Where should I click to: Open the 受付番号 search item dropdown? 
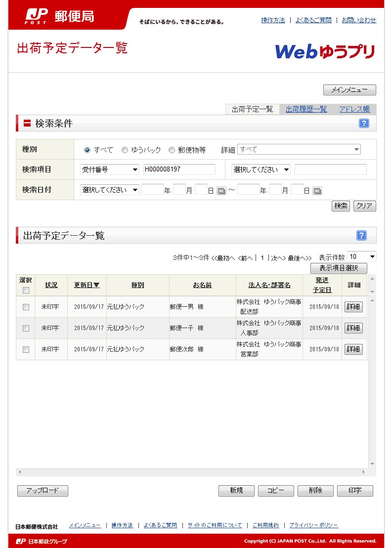click(x=110, y=170)
